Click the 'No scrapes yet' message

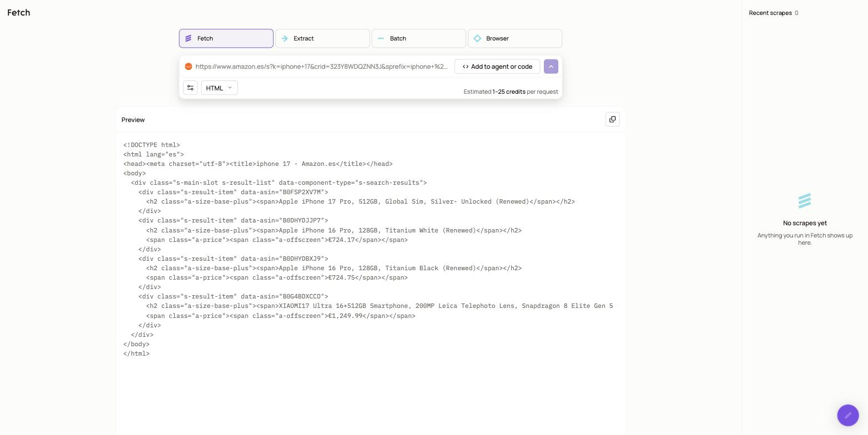[x=805, y=223]
